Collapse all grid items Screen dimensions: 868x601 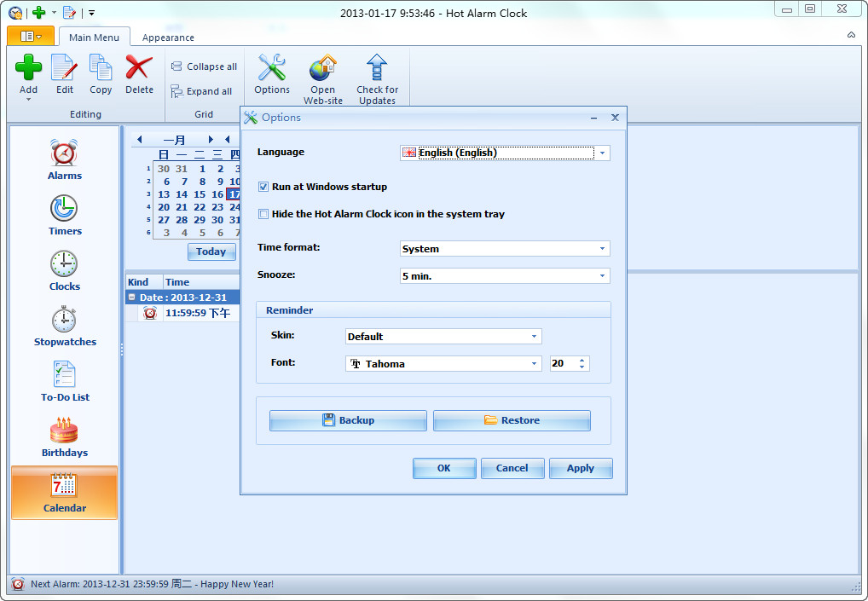(204, 66)
